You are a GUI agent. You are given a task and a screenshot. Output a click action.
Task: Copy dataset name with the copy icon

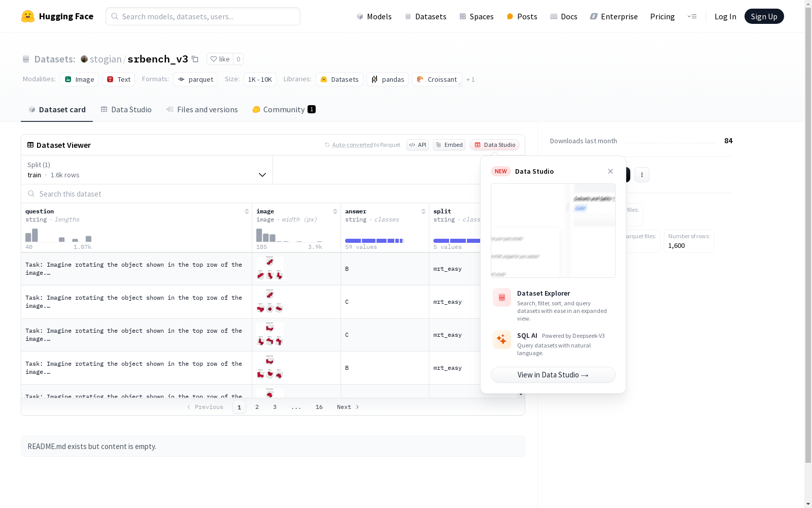[195, 59]
